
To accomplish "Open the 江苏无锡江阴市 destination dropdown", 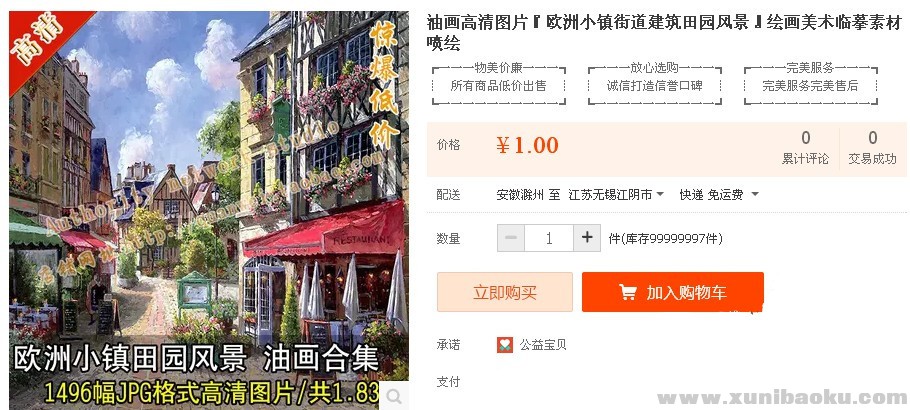I will tap(616, 195).
